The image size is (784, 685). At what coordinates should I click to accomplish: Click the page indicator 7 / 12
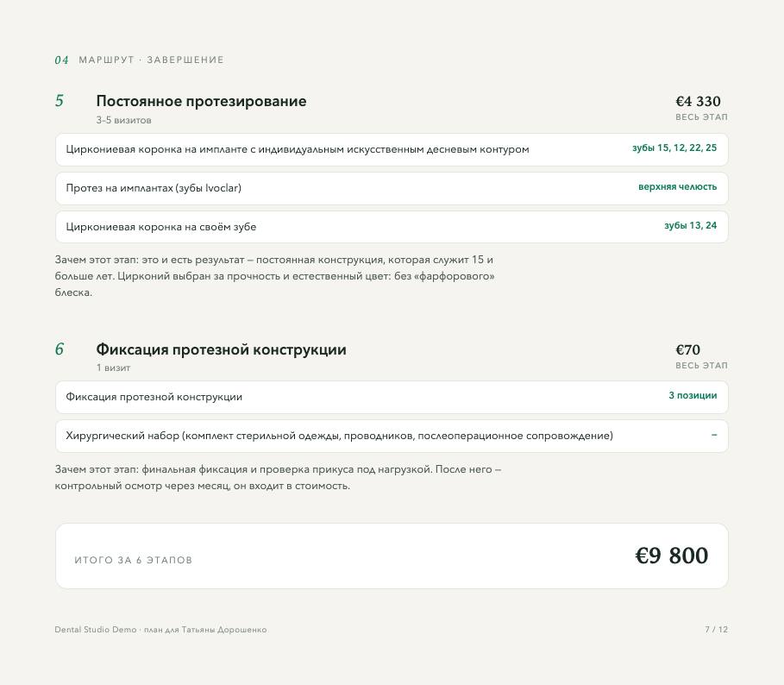tap(716, 630)
